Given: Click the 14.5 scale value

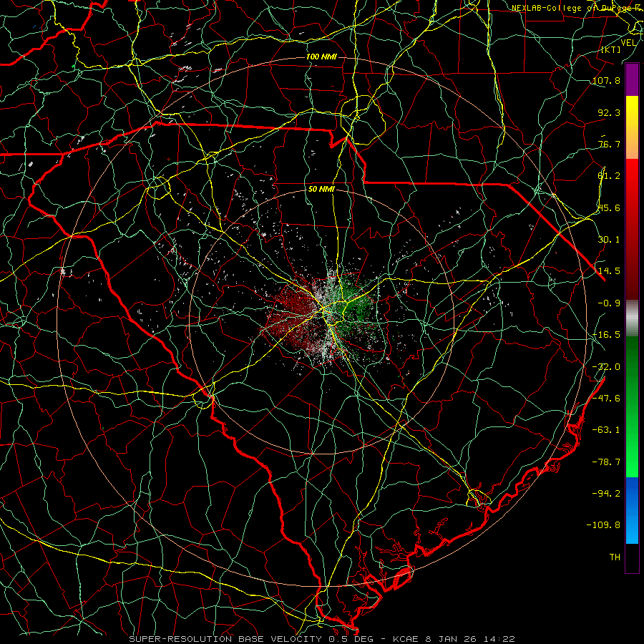Looking at the screenshot, I should click(609, 271).
